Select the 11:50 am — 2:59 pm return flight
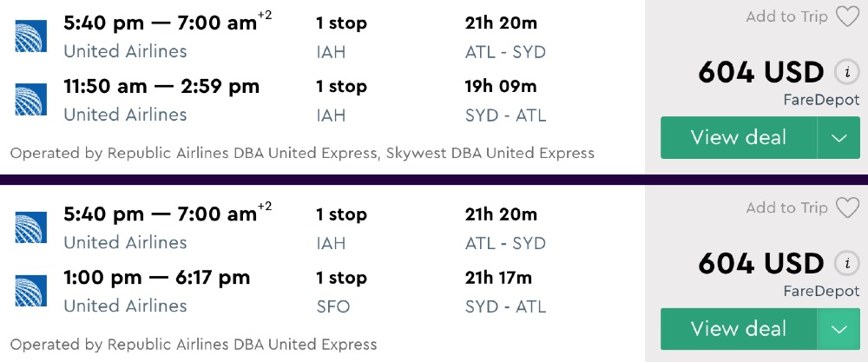Screen dimensions: 868x362 point(161,86)
